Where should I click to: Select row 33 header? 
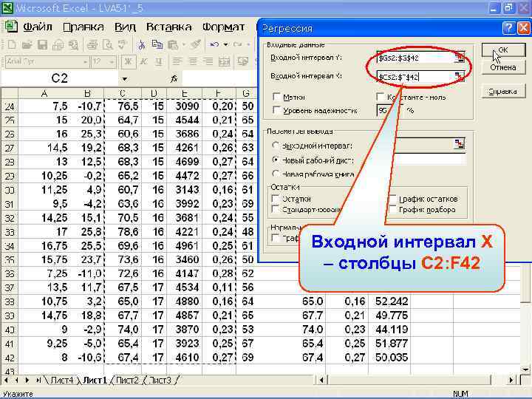(10, 232)
